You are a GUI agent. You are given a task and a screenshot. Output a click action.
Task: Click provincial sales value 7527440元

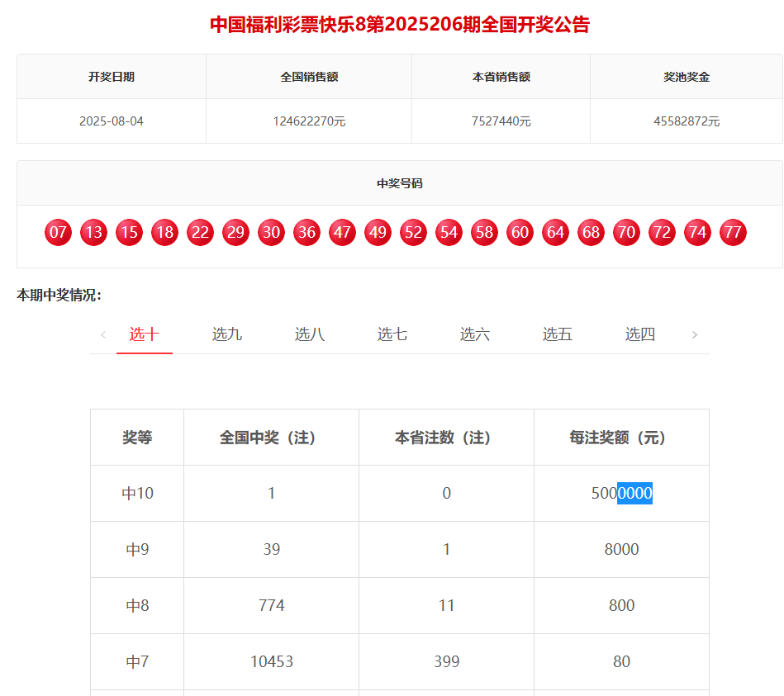coord(501,121)
